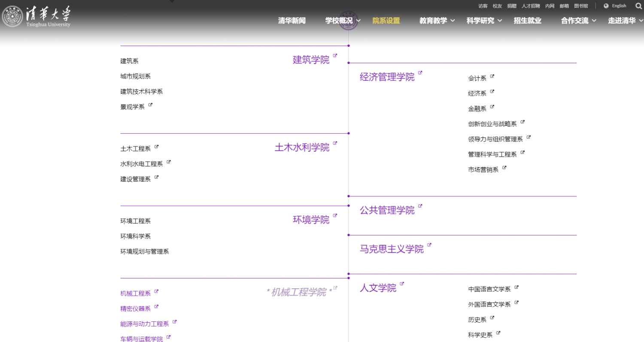Click the 建筑系 text

130,61
